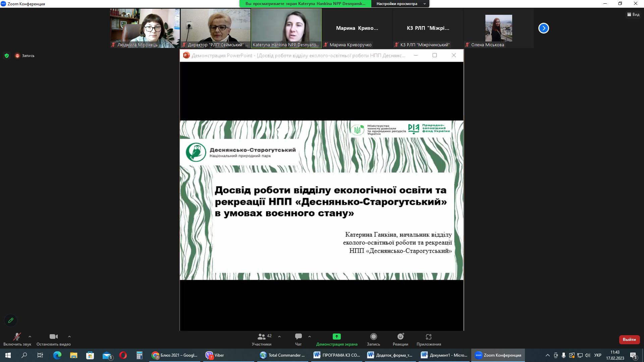
Task: Switch layout using the Вид button
Action: tap(633, 14)
